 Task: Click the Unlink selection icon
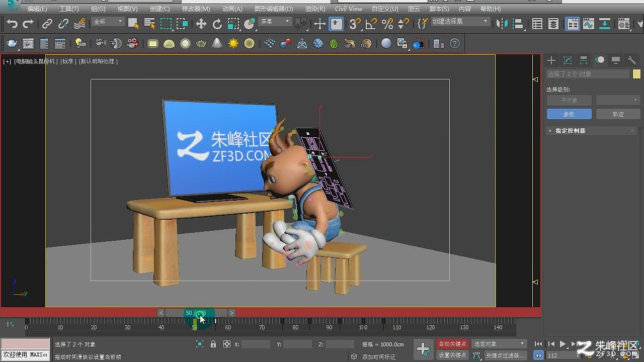tap(63, 24)
